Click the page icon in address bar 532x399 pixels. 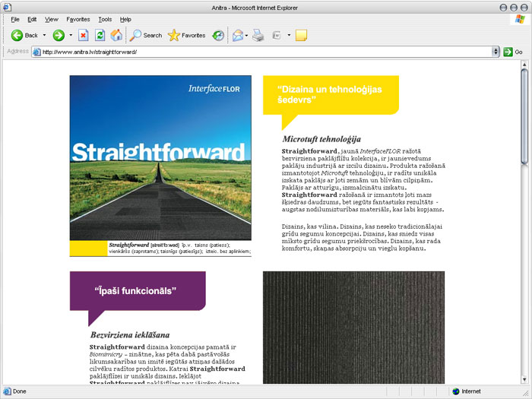[x=36, y=52]
